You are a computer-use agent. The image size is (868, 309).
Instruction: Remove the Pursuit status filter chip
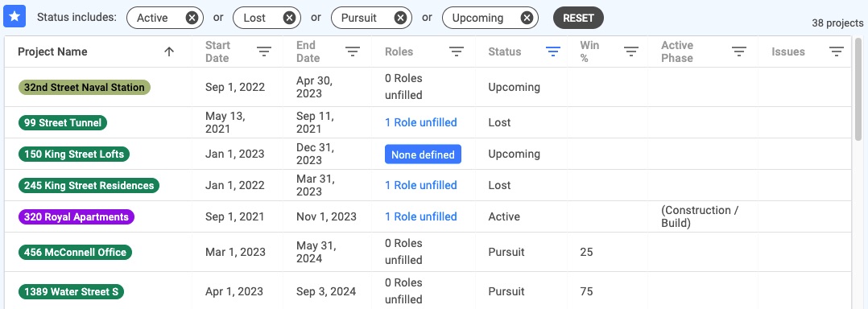[x=400, y=18]
